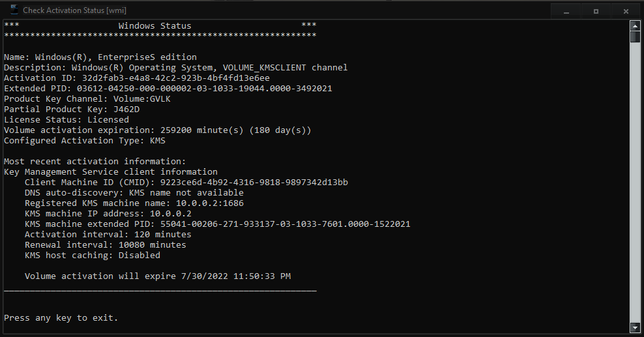The height and width of the screenshot is (337, 644).
Task: Maximize the Check Activation Status window
Action: click(596, 12)
